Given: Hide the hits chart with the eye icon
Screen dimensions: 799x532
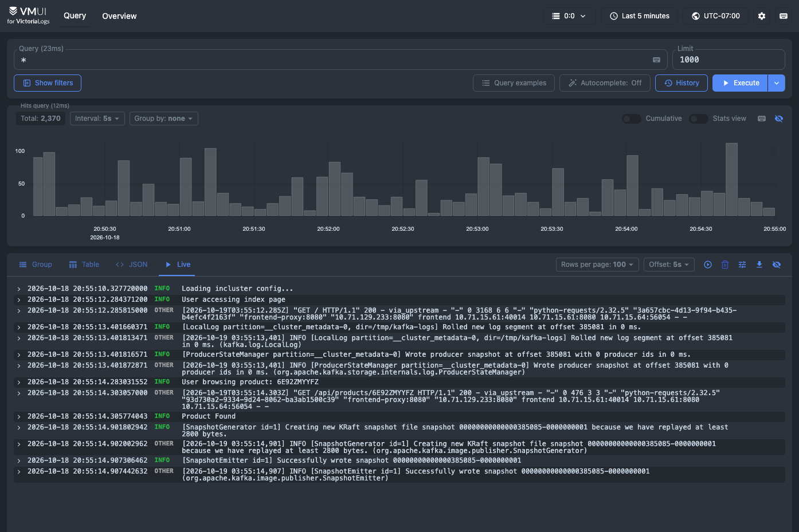Looking at the screenshot, I should click(x=779, y=119).
